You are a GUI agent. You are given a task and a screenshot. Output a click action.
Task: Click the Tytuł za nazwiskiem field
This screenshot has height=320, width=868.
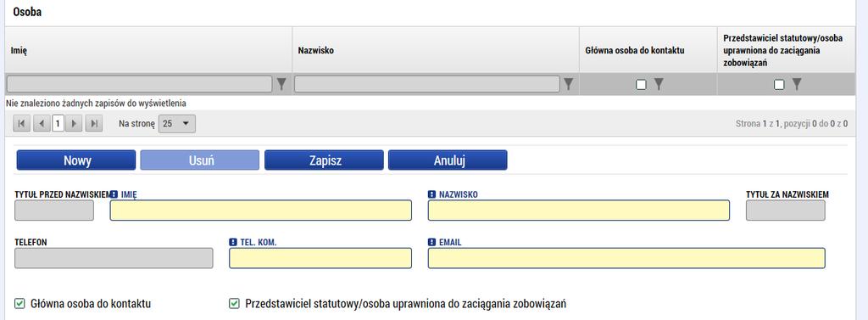pyautogui.click(x=786, y=211)
